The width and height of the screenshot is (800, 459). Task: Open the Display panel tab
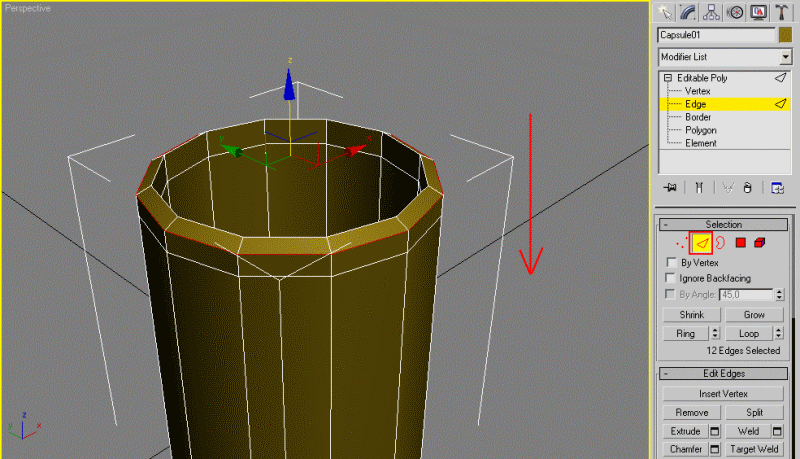pos(759,12)
